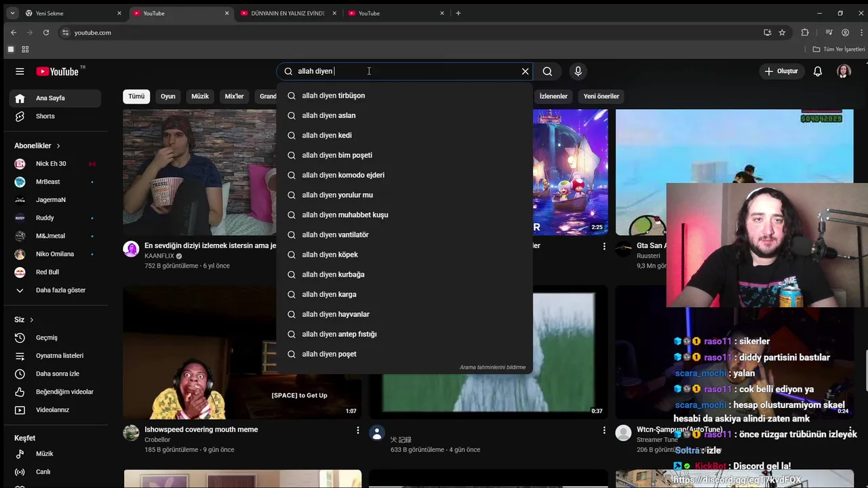
Task: Open a new browser tab
Action: pos(458,13)
